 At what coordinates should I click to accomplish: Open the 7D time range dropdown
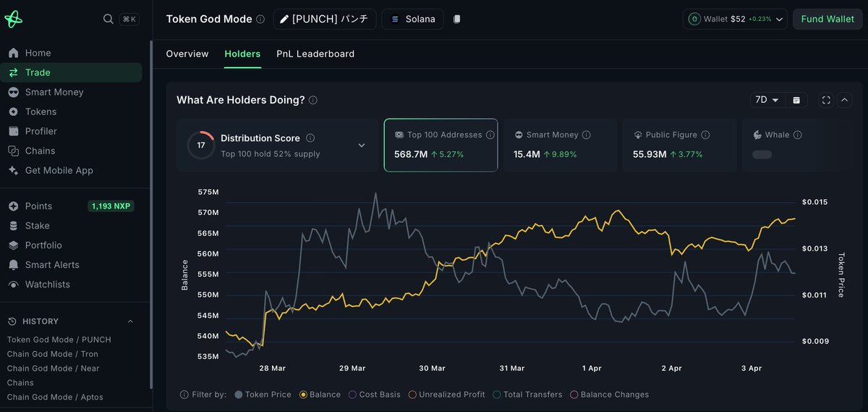click(767, 100)
